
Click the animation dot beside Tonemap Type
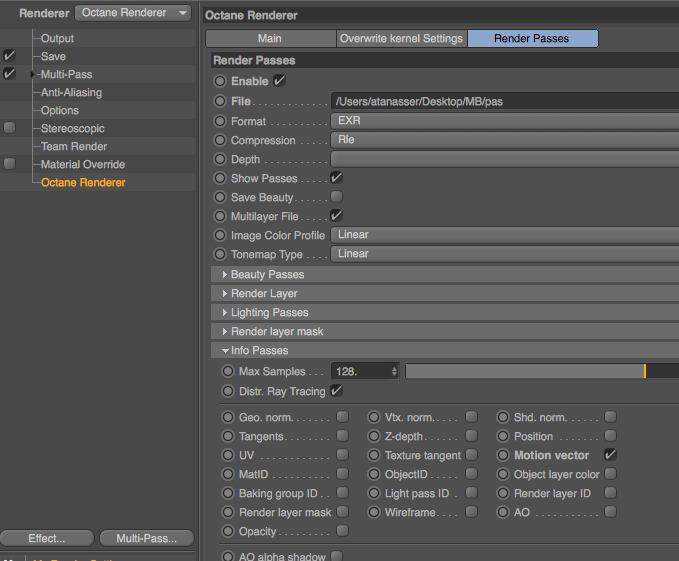[221, 254]
